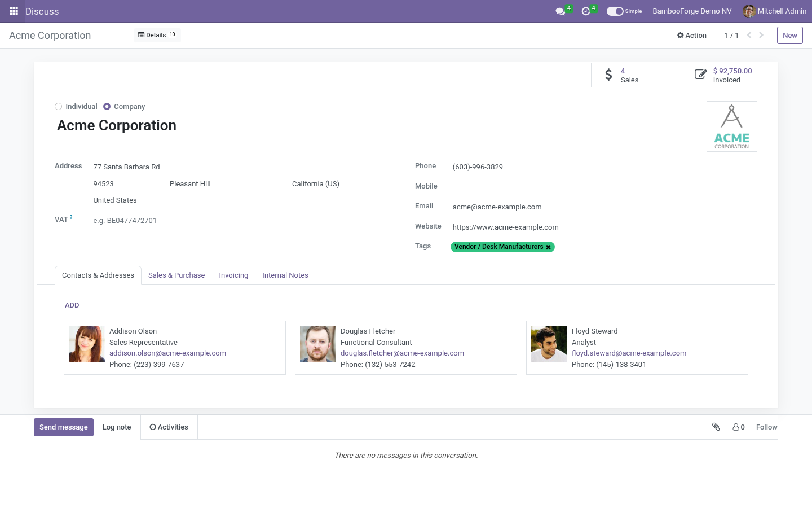Go to previous record arrow
812x508 pixels.
[749, 35]
